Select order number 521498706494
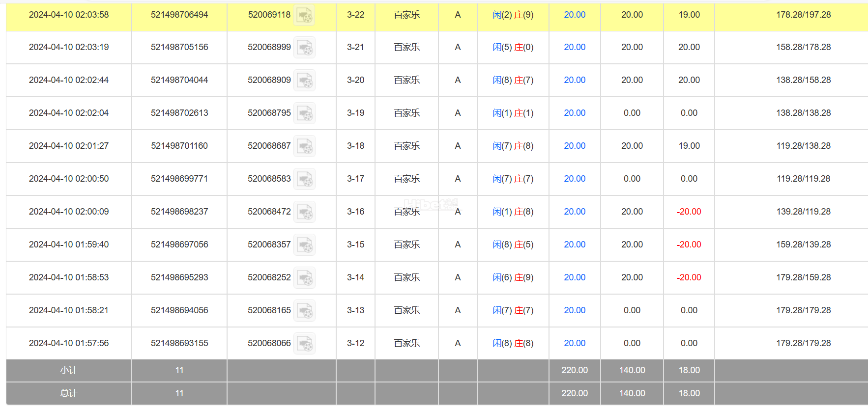Viewport: 868px width, 409px height. [179, 15]
